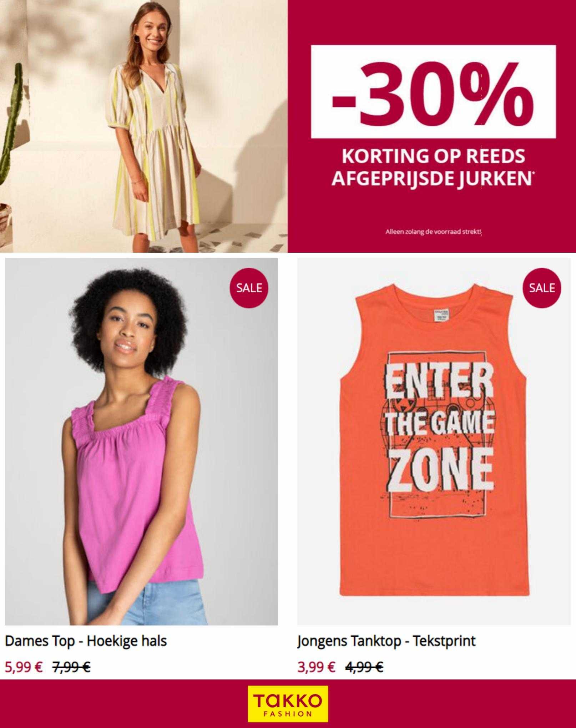Click the -30% discount banner box
Screen dimensions: 576x728
coord(433,92)
